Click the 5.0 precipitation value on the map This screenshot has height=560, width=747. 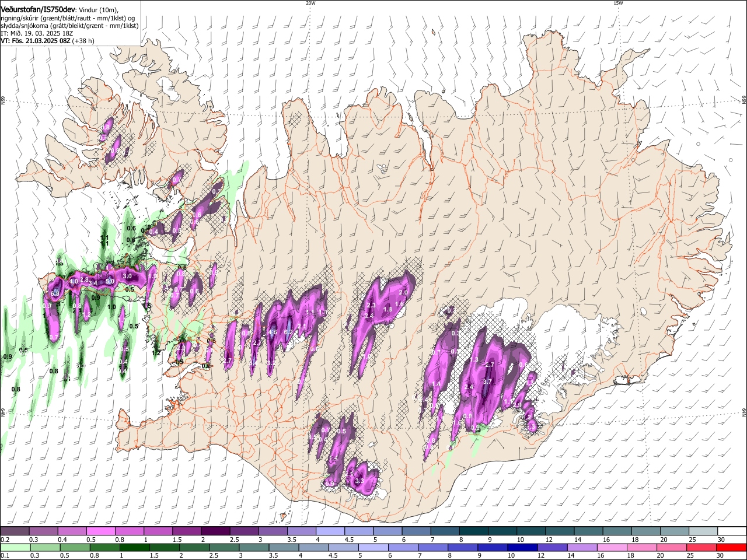tap(110, 282)
